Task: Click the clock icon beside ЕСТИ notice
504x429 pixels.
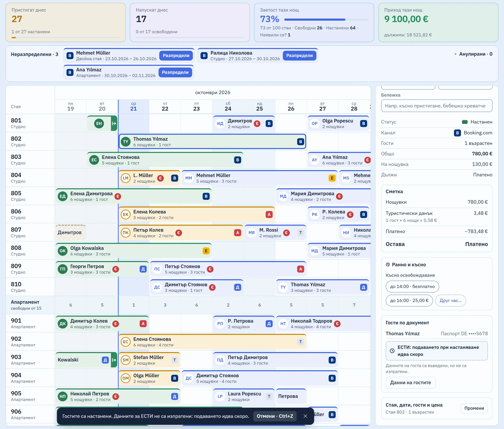Action: (392, 351)
